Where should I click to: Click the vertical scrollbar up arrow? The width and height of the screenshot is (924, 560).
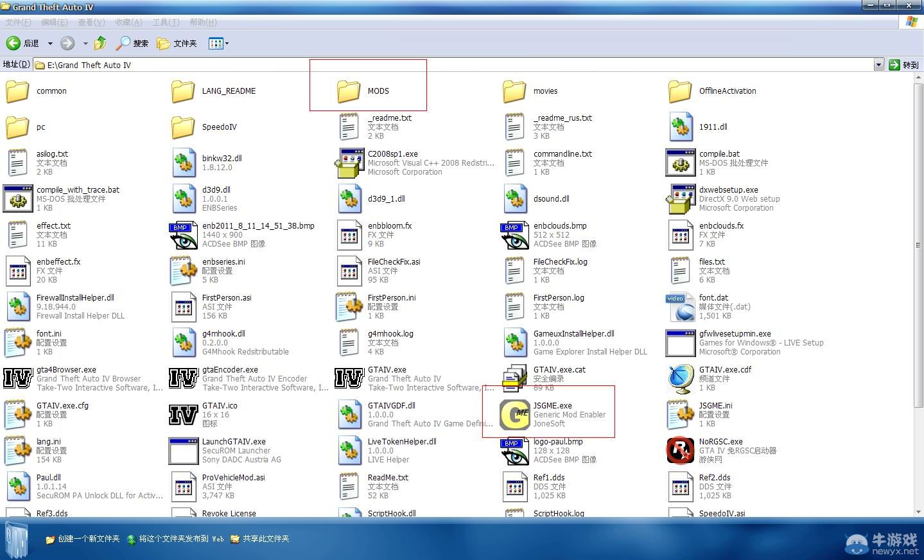coord(919,78)
